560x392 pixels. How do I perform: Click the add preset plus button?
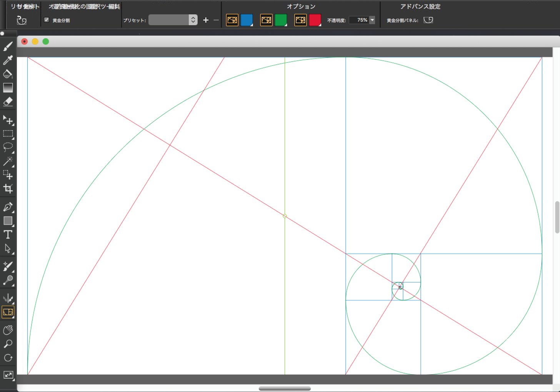206,20
